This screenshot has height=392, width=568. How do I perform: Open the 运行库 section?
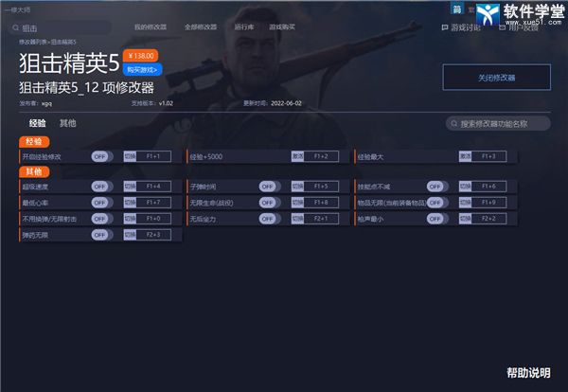tap(244, 27)
